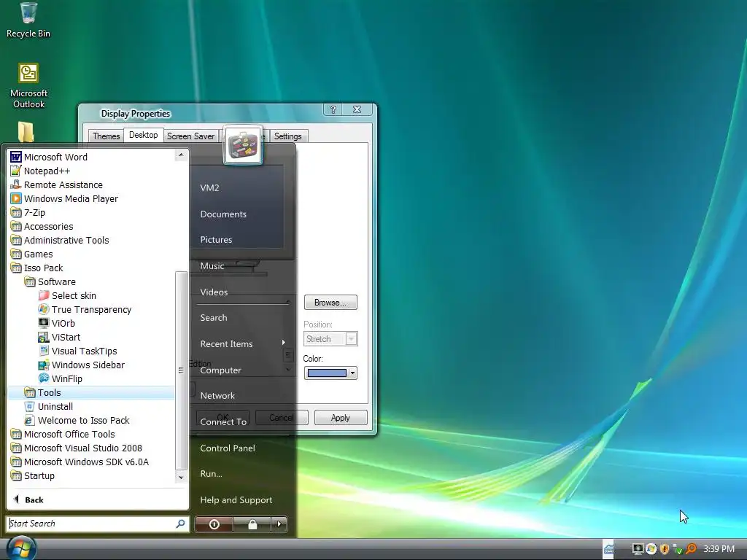Start Windows Sidebar
747x560 pixels.
pos(82,365)
